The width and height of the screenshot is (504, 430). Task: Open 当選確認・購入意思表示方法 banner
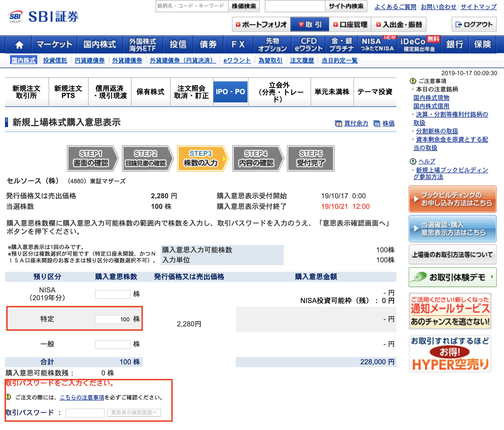tap(452, 229)
